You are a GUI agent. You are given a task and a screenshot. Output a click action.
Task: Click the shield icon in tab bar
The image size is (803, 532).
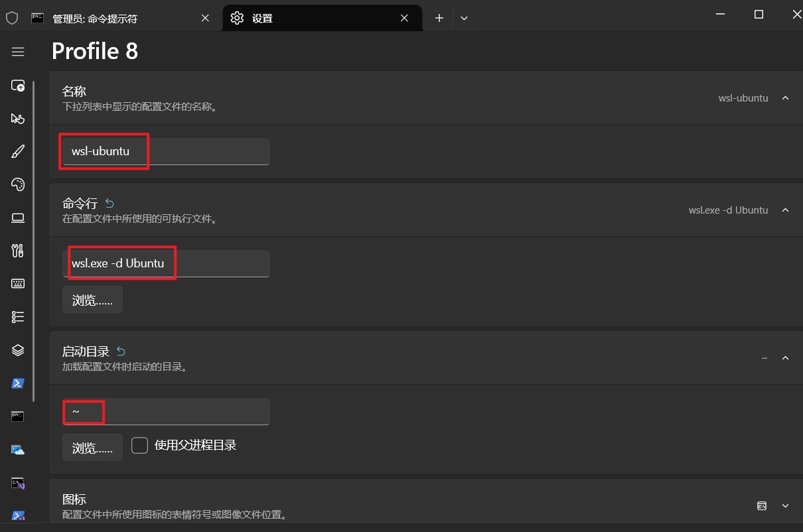12,19
